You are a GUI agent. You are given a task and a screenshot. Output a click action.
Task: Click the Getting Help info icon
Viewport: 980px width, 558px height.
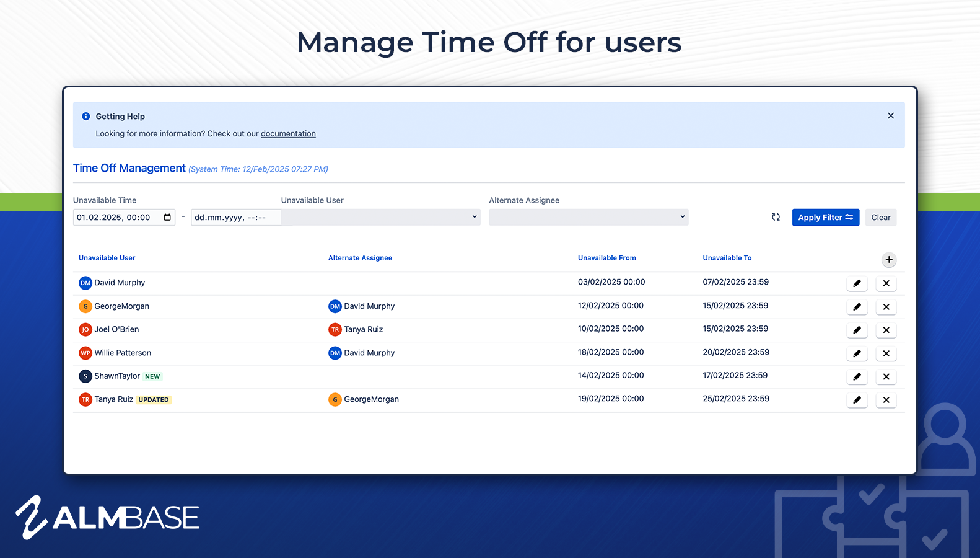(x=86, y=116)
